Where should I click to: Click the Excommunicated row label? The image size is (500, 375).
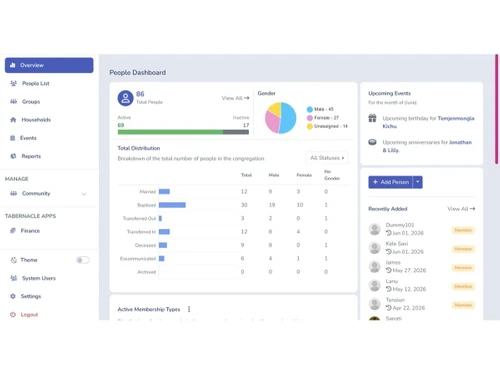pyautogui.click(x=138, y=258)
